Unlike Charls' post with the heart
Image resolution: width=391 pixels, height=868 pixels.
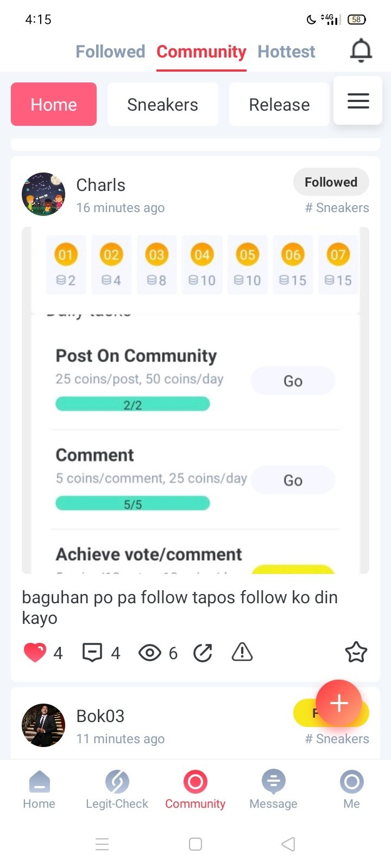coord(35,652)
